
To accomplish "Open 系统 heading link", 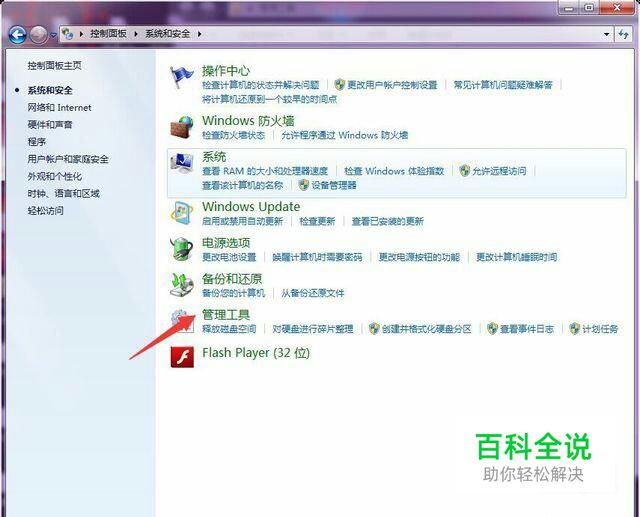I will click(214, 157).
